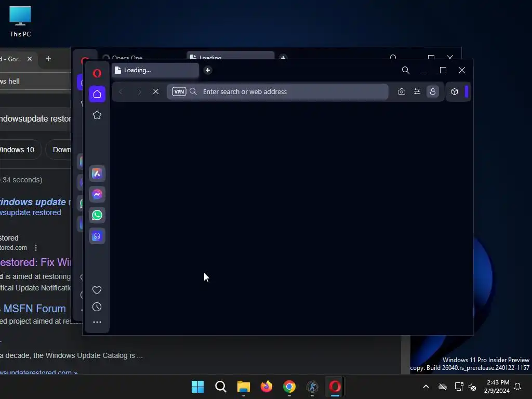Open the MSFN Forum search result
532x399 pixels.
(35, 309)
